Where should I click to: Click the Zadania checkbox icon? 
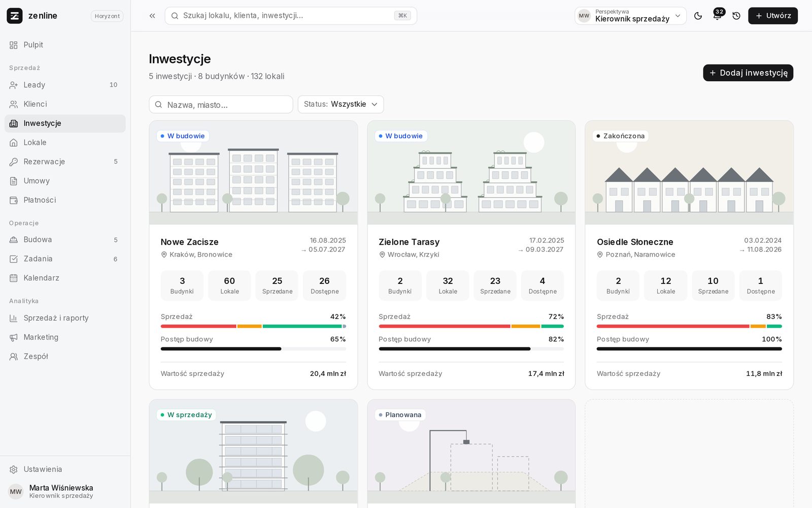tap(14, 259)
